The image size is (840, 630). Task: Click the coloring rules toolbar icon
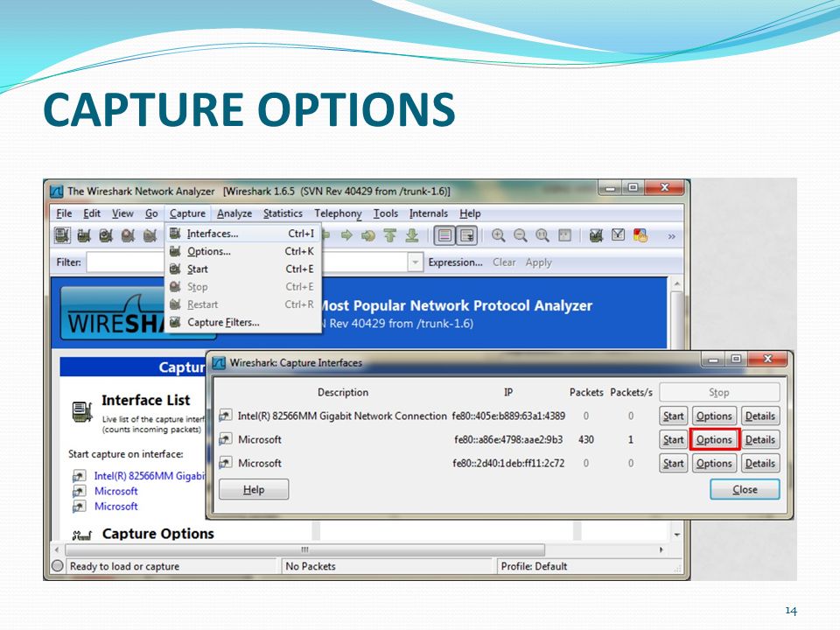[x=640, y=235]
